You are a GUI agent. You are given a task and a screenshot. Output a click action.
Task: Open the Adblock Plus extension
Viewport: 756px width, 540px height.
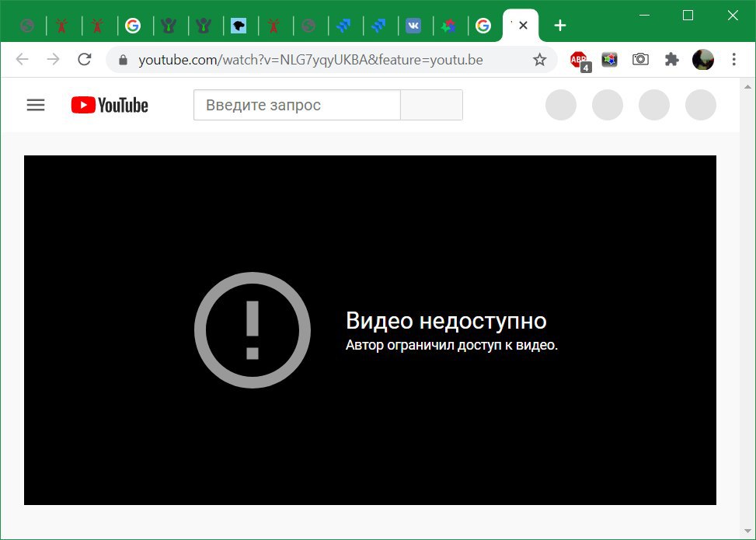(580, 61)
